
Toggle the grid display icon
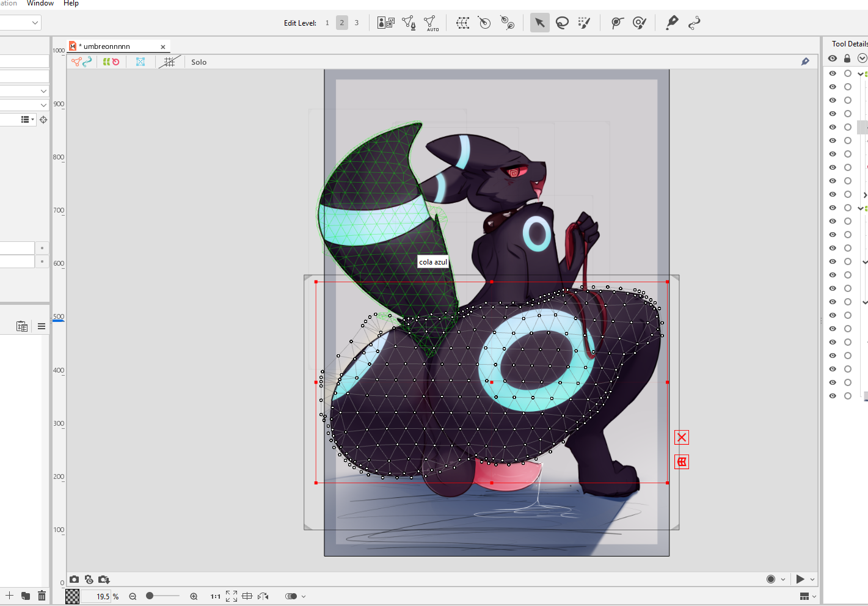pos(169,62)
